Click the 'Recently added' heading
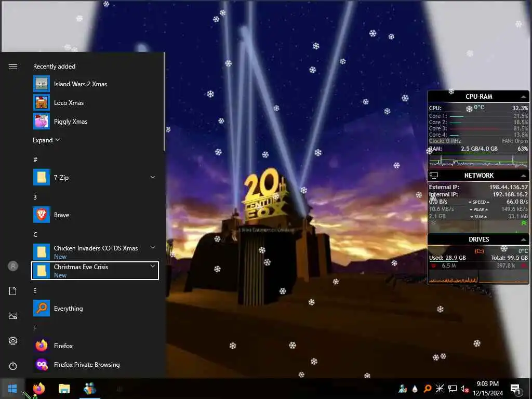Image resolution: width=532 pixels, height=399 pixels. (x=54, y=66)
